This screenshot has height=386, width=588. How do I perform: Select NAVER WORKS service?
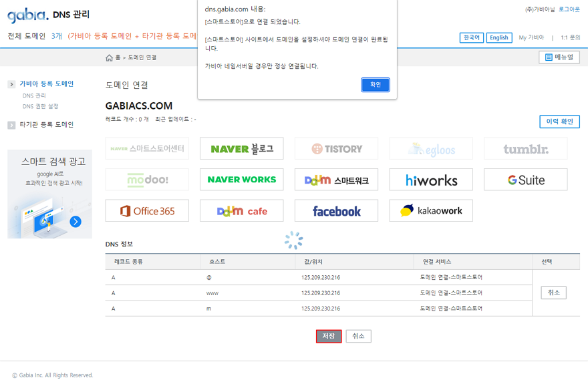tap(241, 180)
